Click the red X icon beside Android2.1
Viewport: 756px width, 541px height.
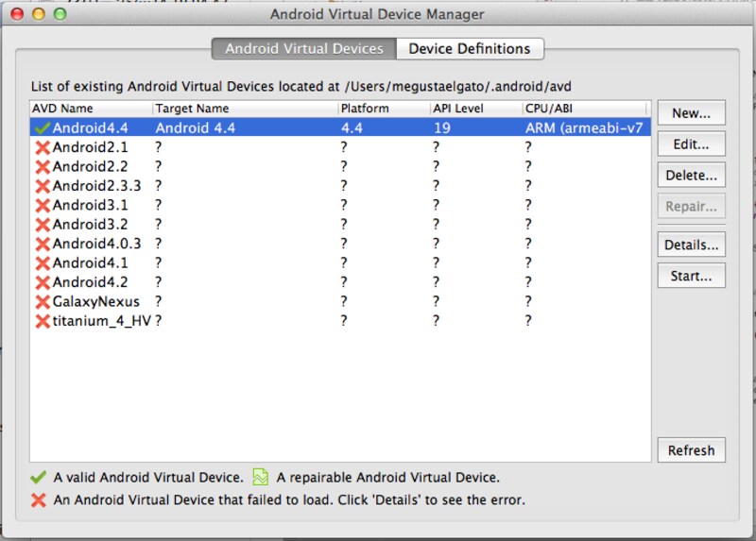pyautogui.click(x=42, y=147)
